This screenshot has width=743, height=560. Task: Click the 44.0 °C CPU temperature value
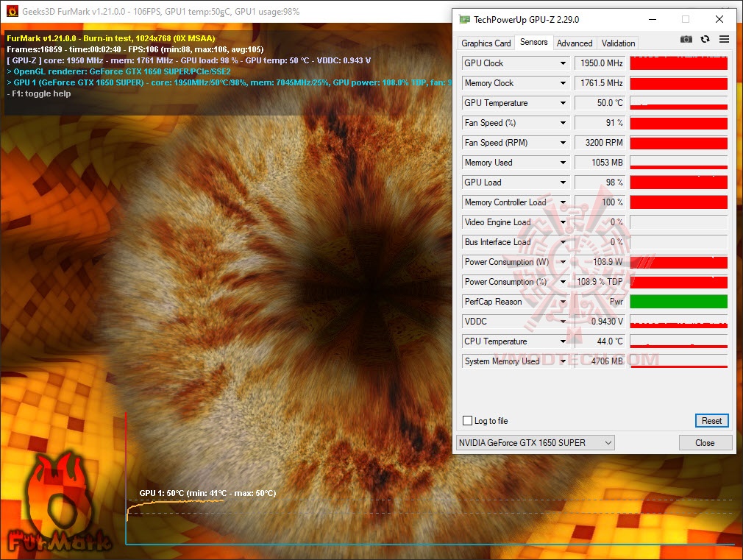tap(600, 341)
